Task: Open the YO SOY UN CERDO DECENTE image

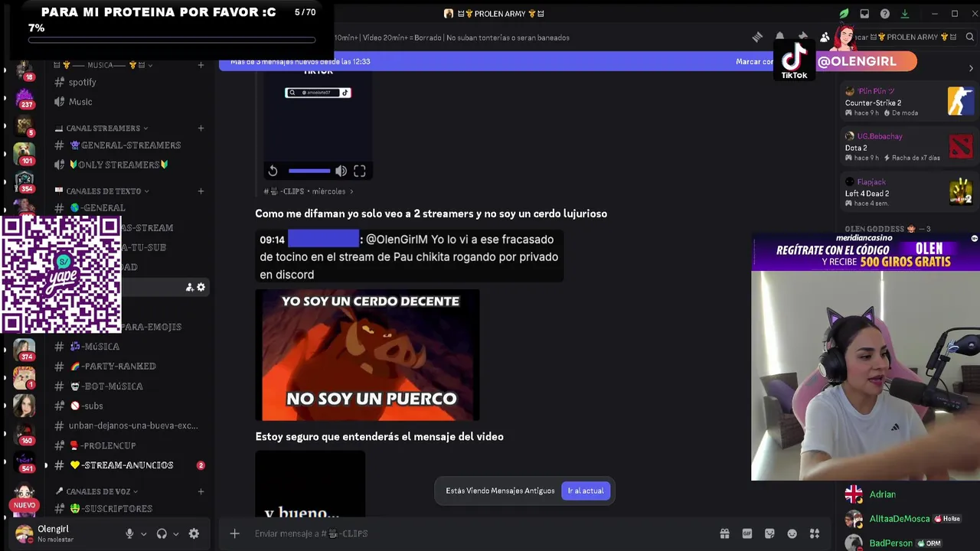Action: pyautogui.click(x=367, y=355)
